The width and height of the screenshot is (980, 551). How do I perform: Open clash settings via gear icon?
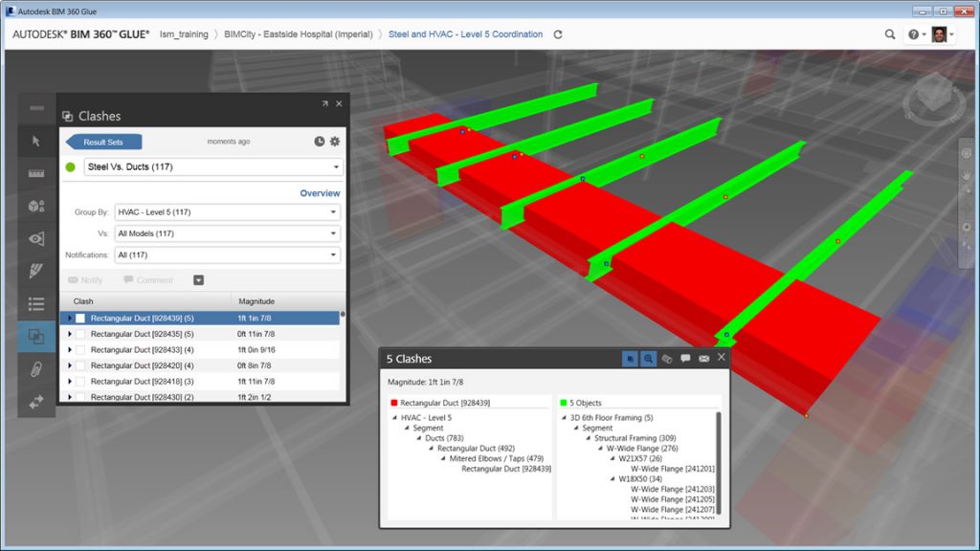337,141
